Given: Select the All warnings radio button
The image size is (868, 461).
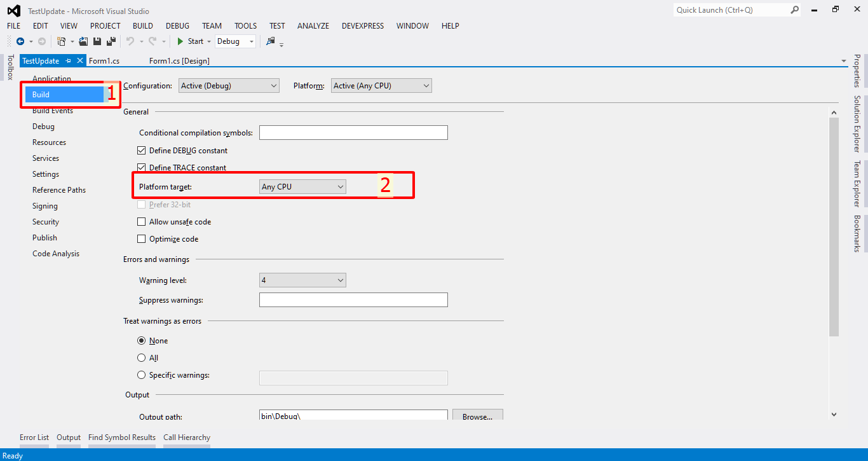Looking at the screenshot, I should click(x=142, y=358).
